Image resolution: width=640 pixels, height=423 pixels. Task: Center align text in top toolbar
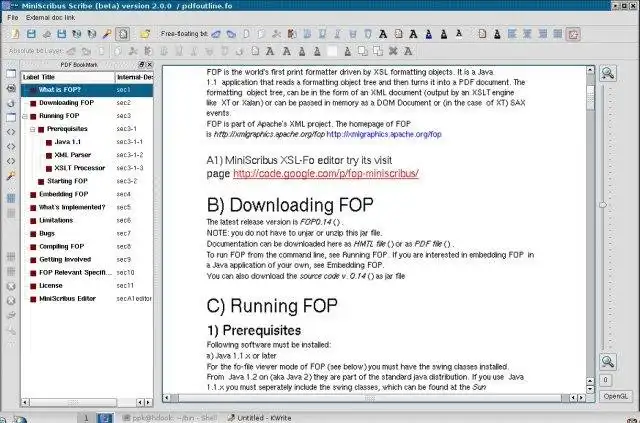(x=527, y=34)
